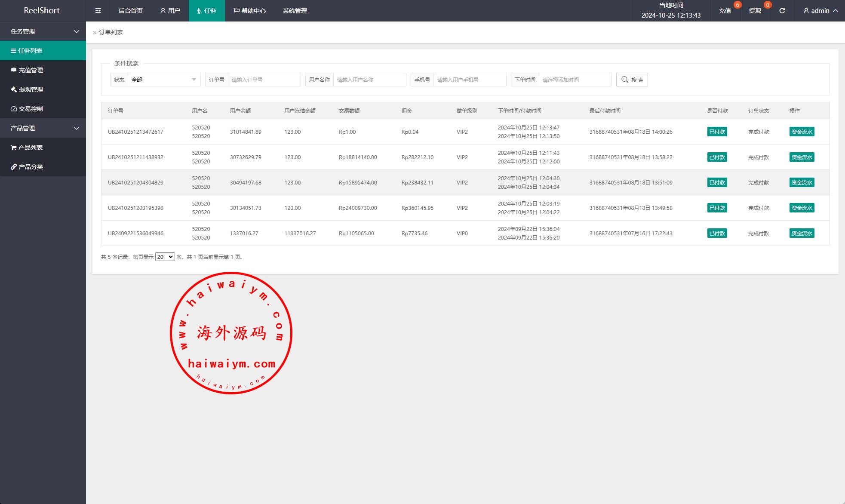Open the per-page 20 records selector
845x504 pixels.
(165, 257)
